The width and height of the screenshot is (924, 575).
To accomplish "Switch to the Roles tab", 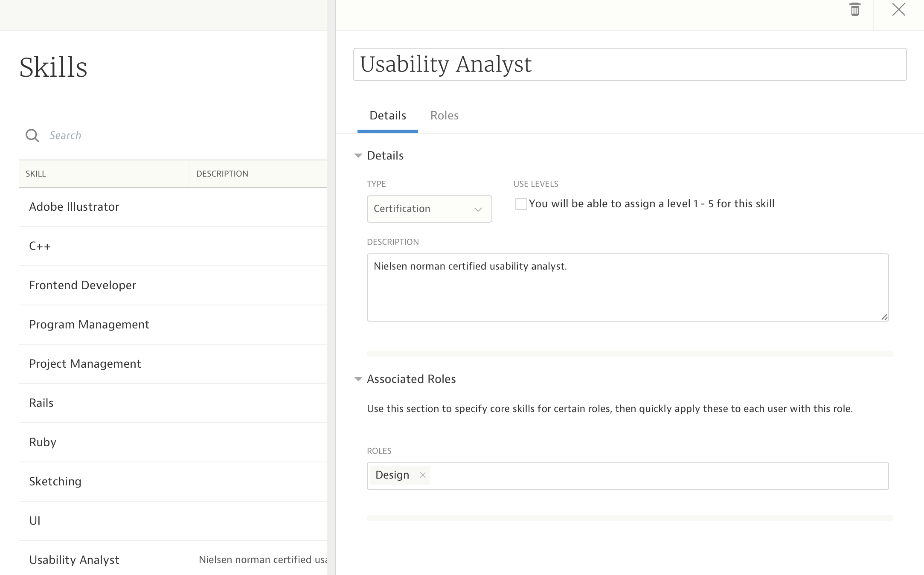I will click(444, 116).
